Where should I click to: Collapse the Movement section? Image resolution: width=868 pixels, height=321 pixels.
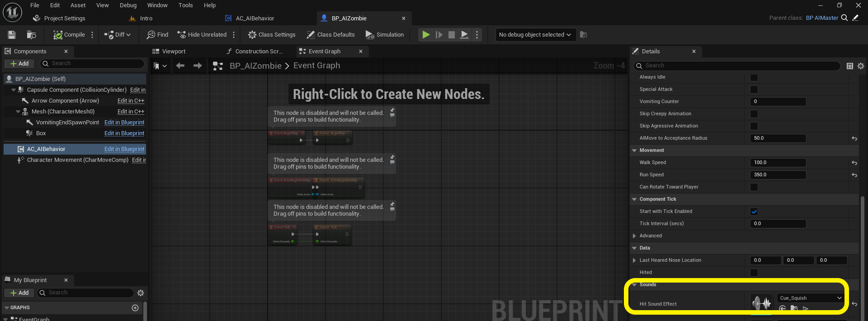click(634, 151)
